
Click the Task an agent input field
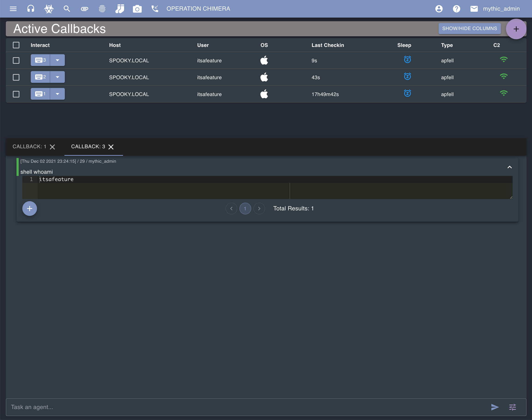pos(246,407)
